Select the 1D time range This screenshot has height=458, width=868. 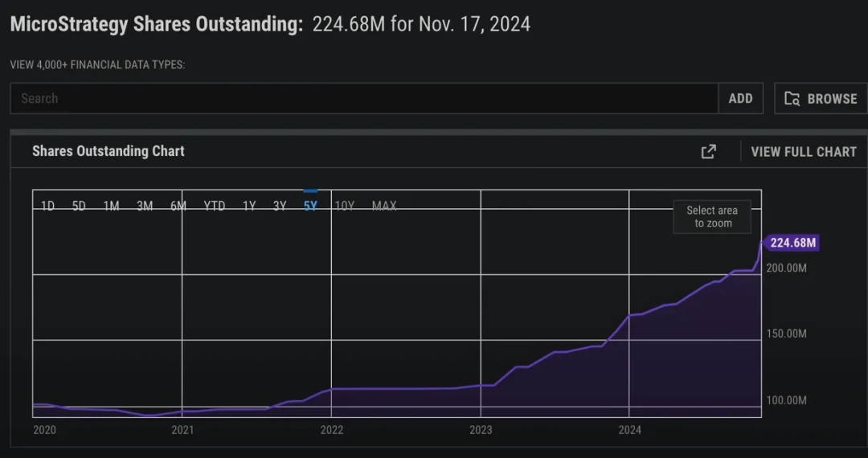click(x=47, y=207)
